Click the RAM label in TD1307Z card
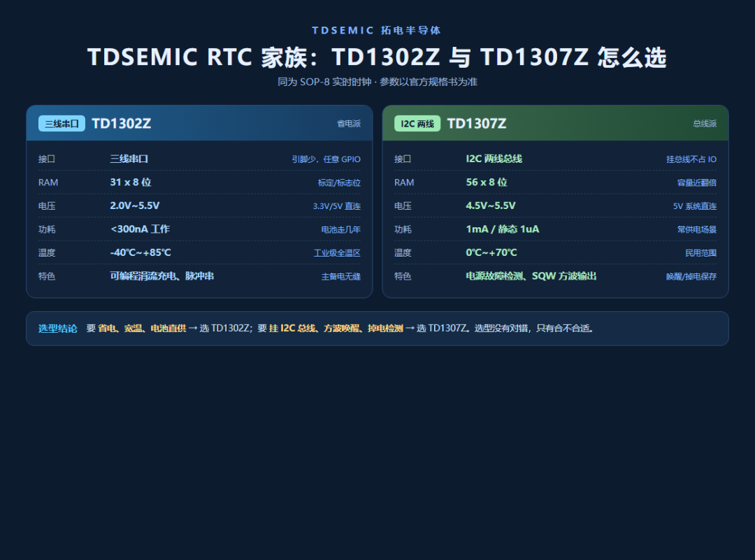 point(404,183)
